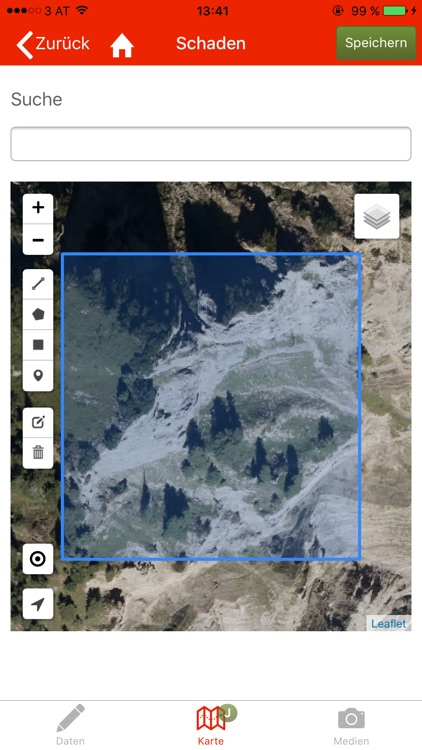The height and width of the screenshot is (750, 422).
Task: Select the place marker tool
Action: (x=38, y=375)
